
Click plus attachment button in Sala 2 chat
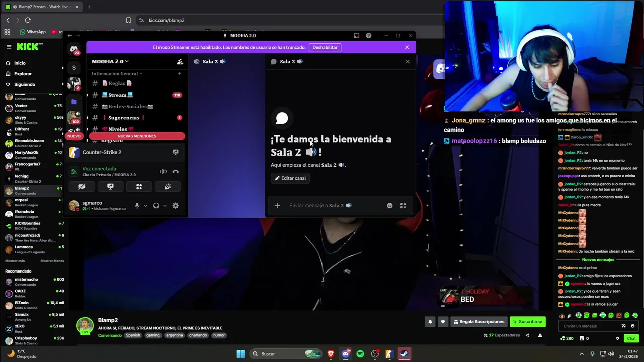click(x=277, y=206)
